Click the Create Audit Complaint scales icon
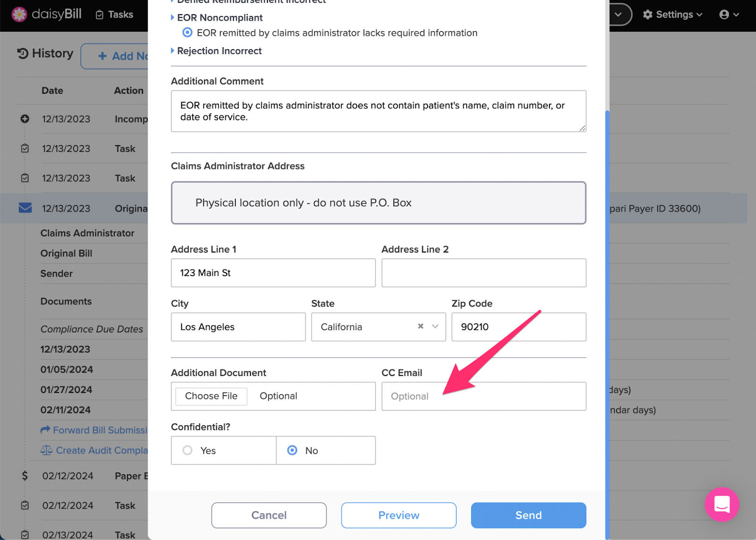 [x=46, y=450]
